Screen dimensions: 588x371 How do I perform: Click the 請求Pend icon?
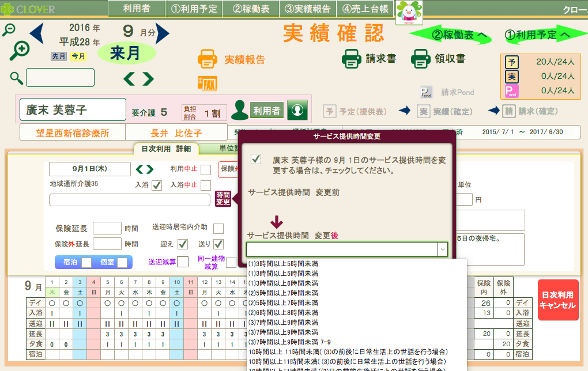point(426,92)
